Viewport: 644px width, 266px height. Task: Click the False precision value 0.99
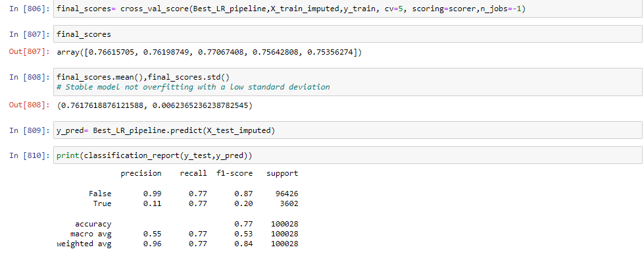click(153, 194)
